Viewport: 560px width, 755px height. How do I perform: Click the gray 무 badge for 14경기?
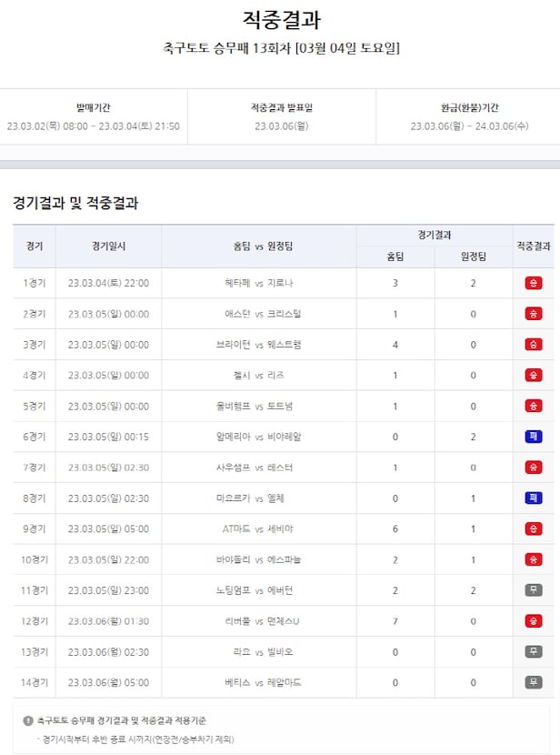533,682
